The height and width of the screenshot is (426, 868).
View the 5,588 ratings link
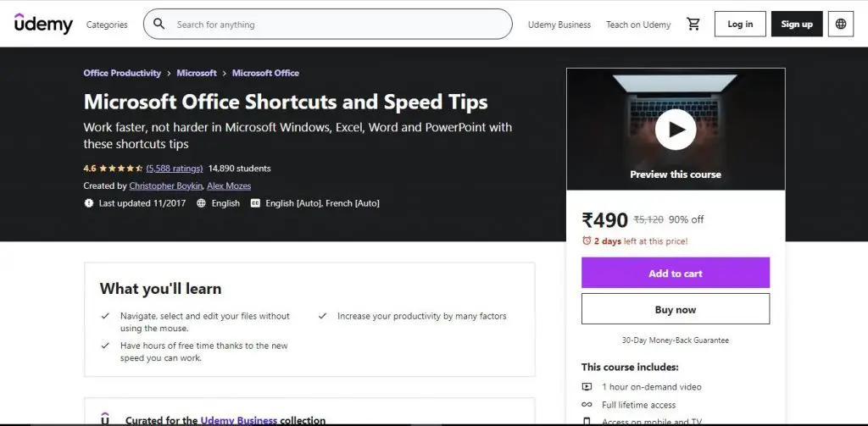[x=174, y=169]
